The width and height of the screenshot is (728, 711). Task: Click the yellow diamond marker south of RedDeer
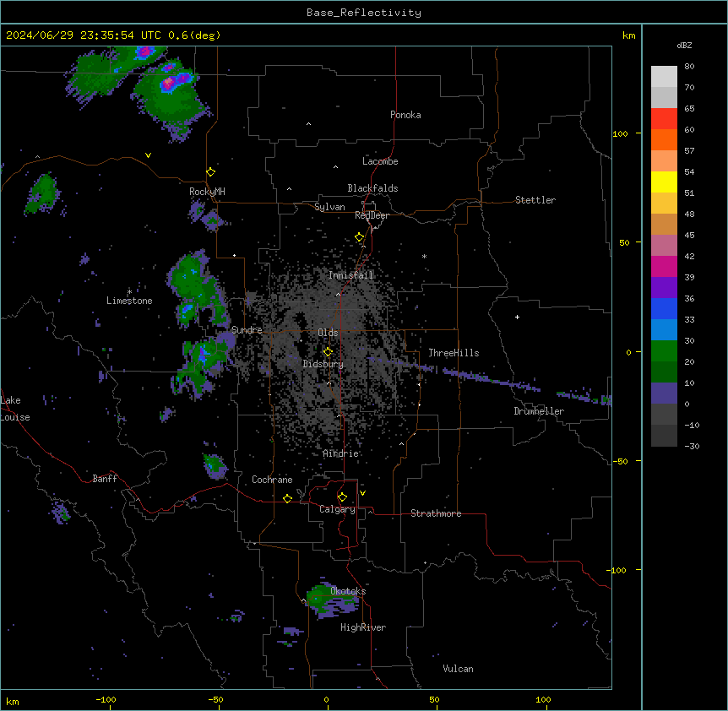click(360, 237)
